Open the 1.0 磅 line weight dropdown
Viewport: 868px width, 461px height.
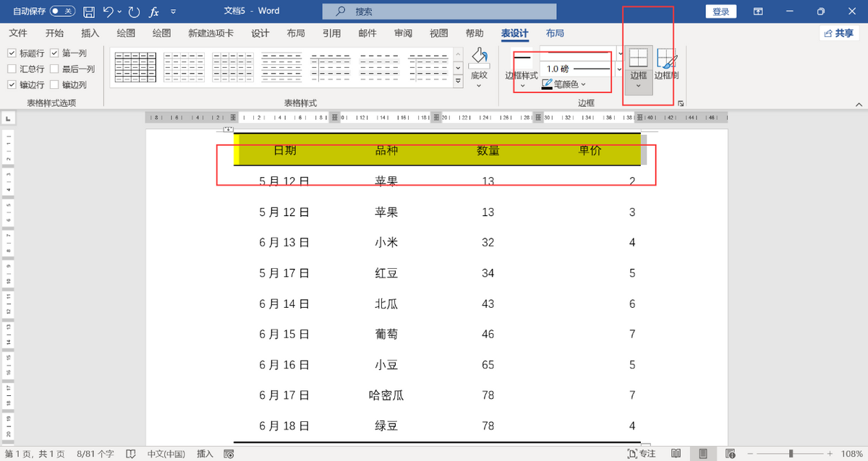619,69
